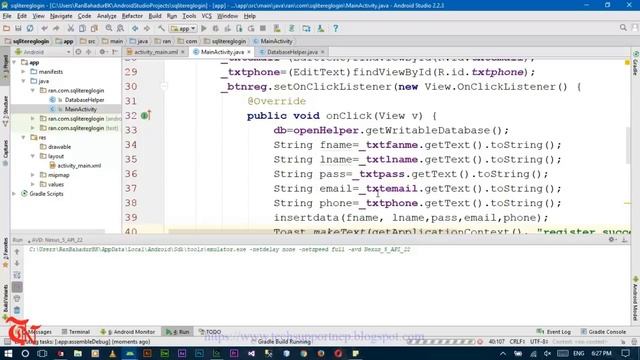Click the navigate Forward arrow icon
640x360 pixels.
coord(147,28)
